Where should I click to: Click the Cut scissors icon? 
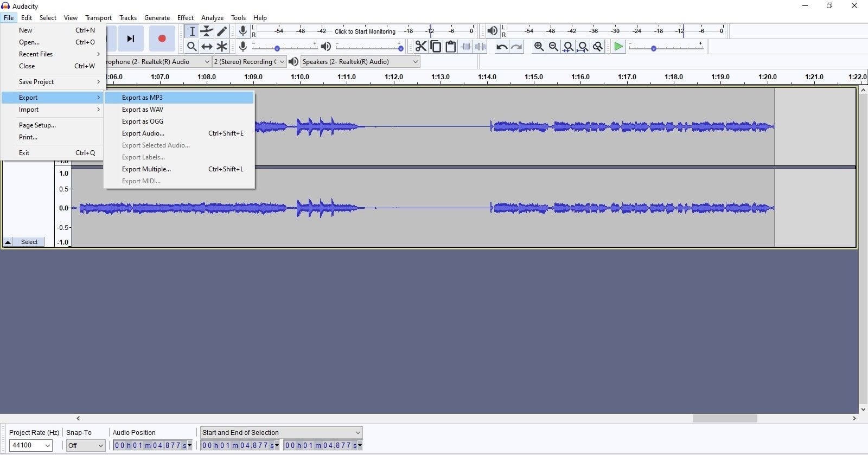[x=421, y=47]
